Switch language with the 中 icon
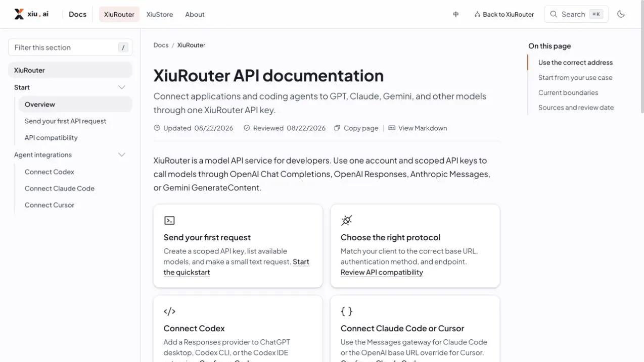The width and height of the screenshot is (644, 362). point(456,14)
